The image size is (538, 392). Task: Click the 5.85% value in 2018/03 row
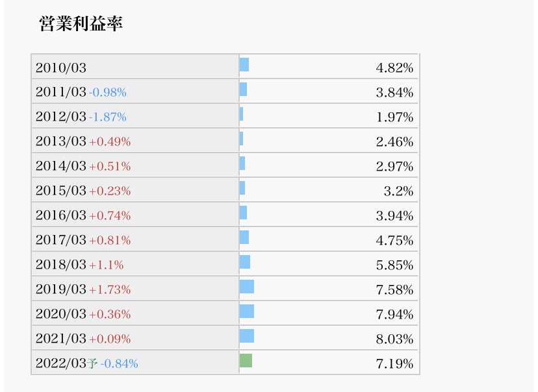[394, 265]
